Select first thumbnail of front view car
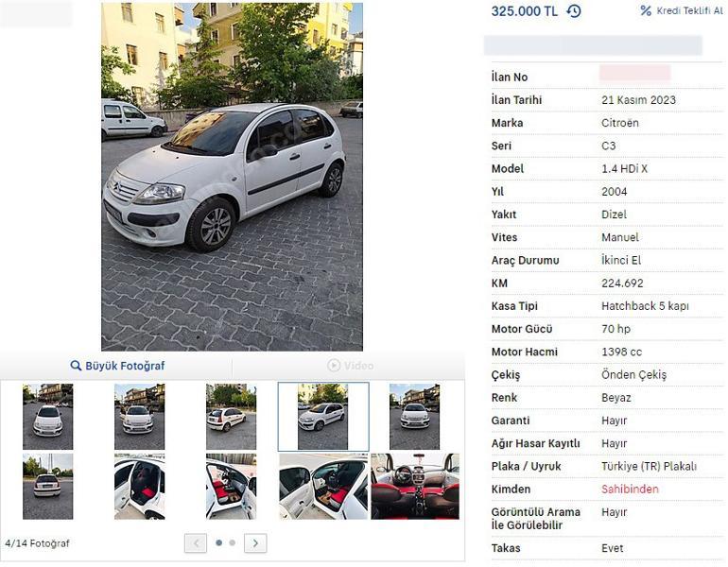Image resolution: width=728 pixels, height=567 pixels. [48, 417]
